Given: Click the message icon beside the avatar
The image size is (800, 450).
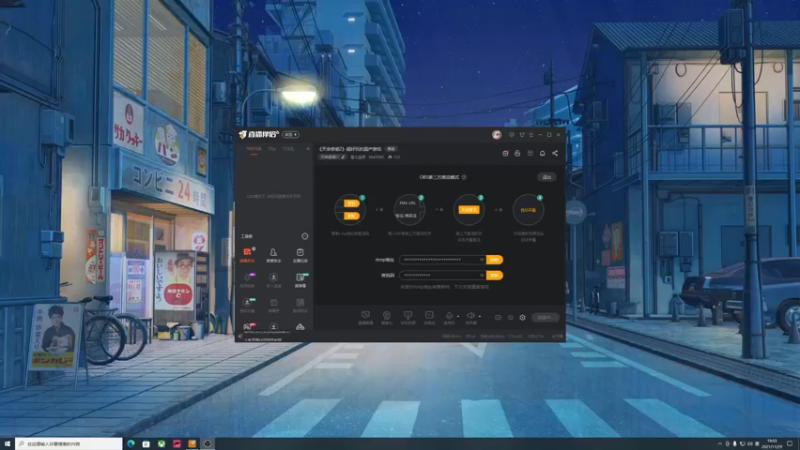Looking at the screenshot, I should pos(511,135).
